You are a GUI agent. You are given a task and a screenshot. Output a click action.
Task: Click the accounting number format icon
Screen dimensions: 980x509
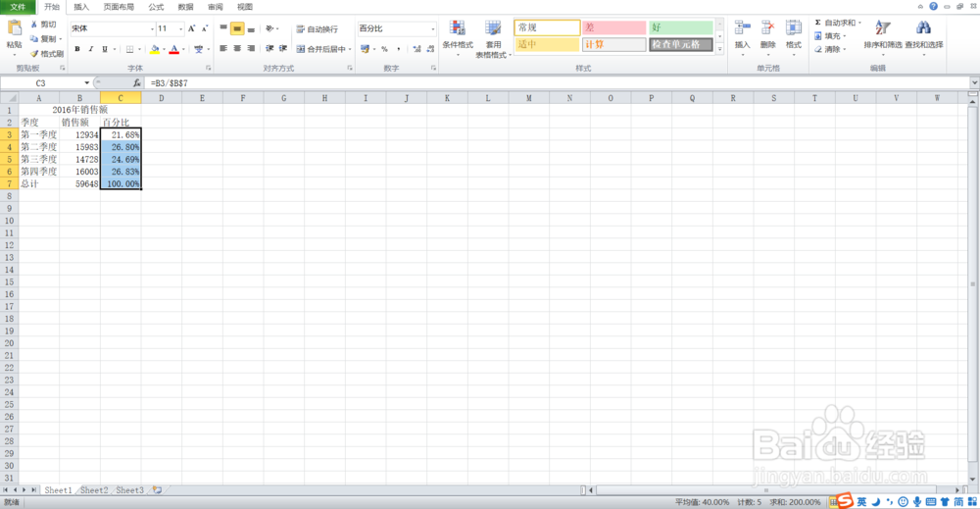(365, 49)
